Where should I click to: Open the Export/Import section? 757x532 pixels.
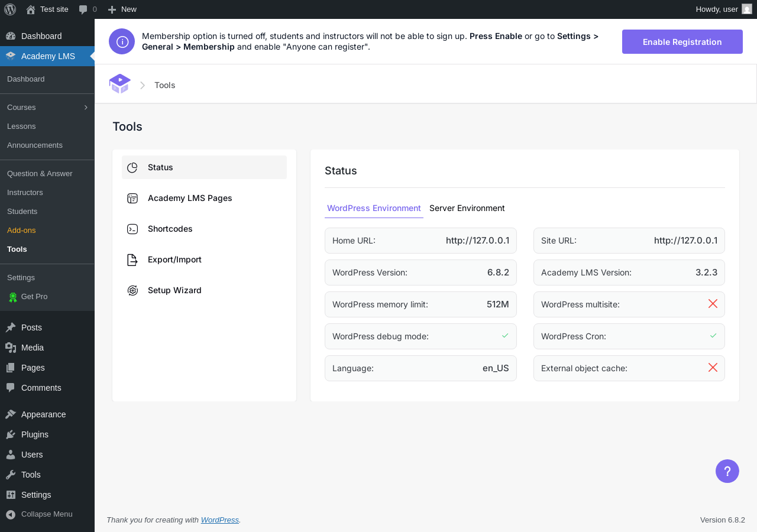[x=204, y=259]
